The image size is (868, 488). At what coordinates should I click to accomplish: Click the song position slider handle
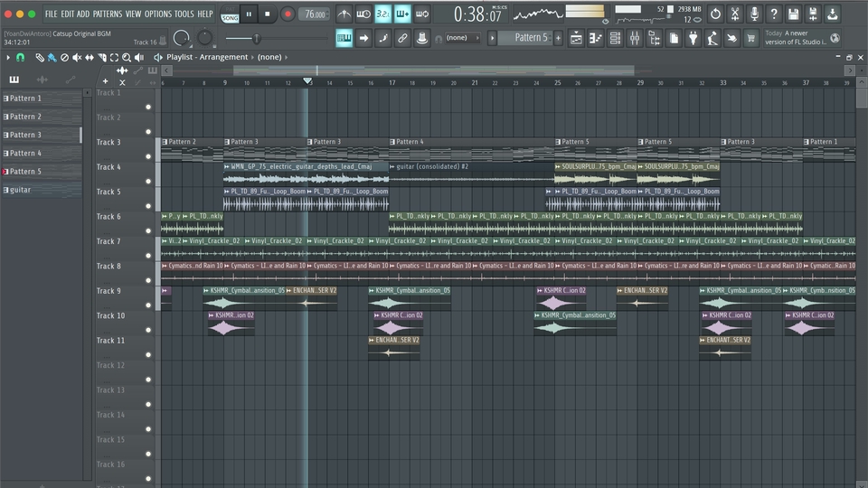click(x=256, y=38)
